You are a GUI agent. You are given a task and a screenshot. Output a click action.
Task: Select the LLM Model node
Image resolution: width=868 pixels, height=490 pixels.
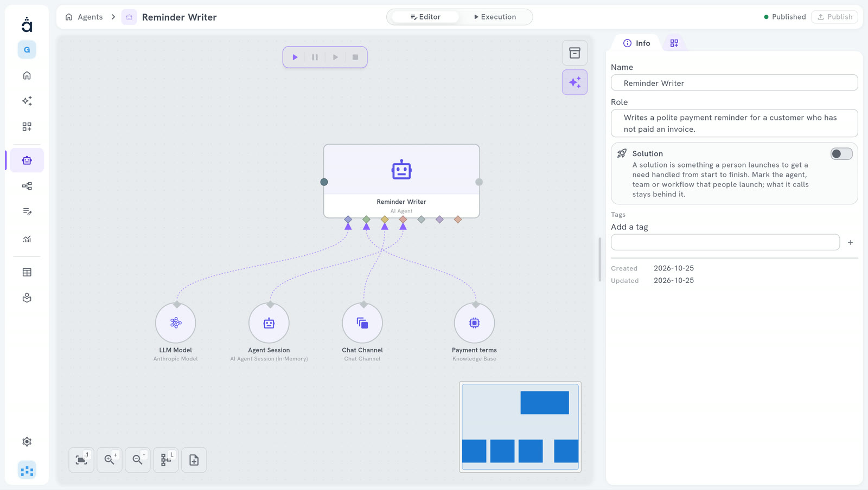176,323
